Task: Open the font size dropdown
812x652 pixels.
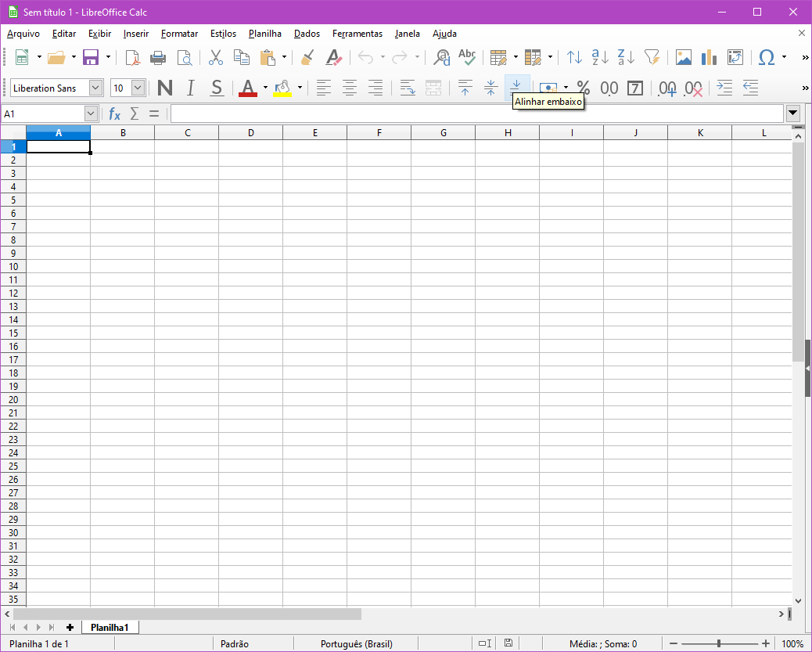Action: tap(139, 88)
